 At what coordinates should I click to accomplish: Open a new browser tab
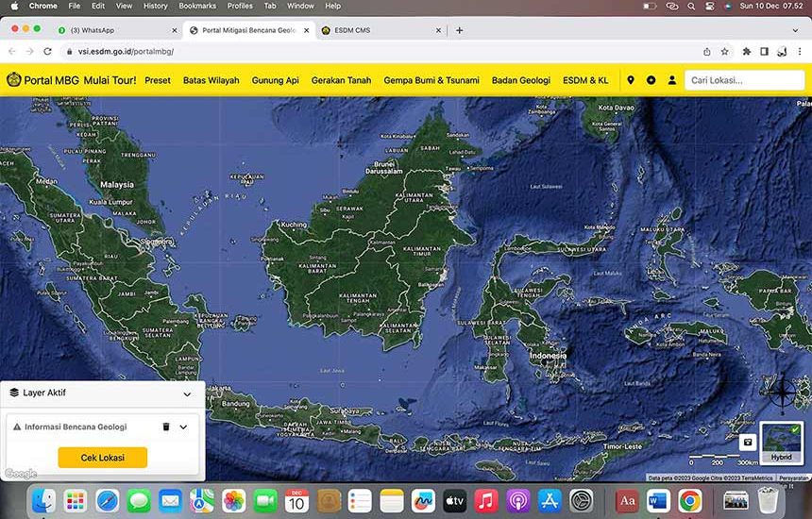point(459,30)
